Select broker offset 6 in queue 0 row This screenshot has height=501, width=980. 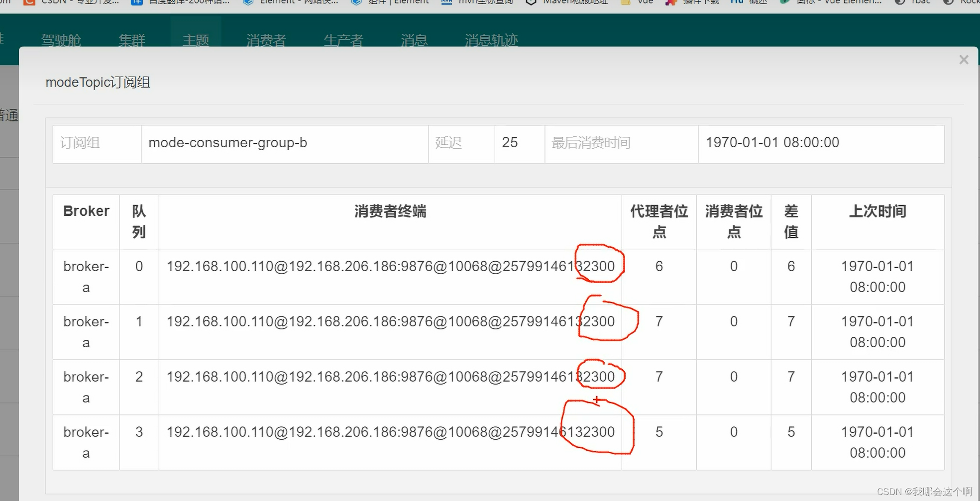[659, 266]
